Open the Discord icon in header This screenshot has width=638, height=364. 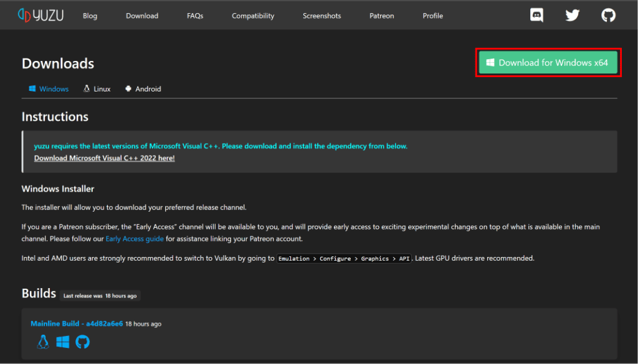(536, 16)
